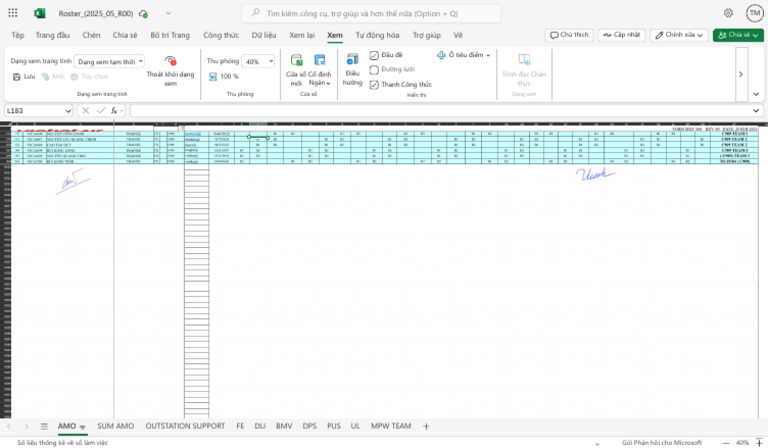Expand the formula bar chevron
Viewport: 768px width, 448px height.
point(756,111)
